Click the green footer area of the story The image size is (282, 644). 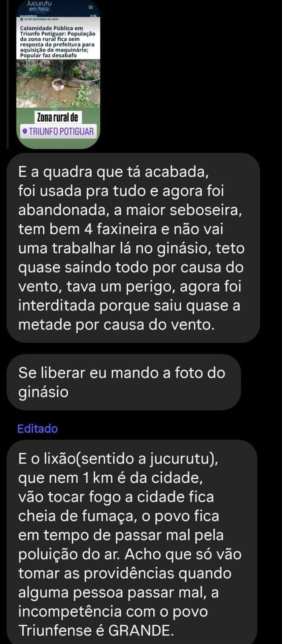click(x=58, y=143)
